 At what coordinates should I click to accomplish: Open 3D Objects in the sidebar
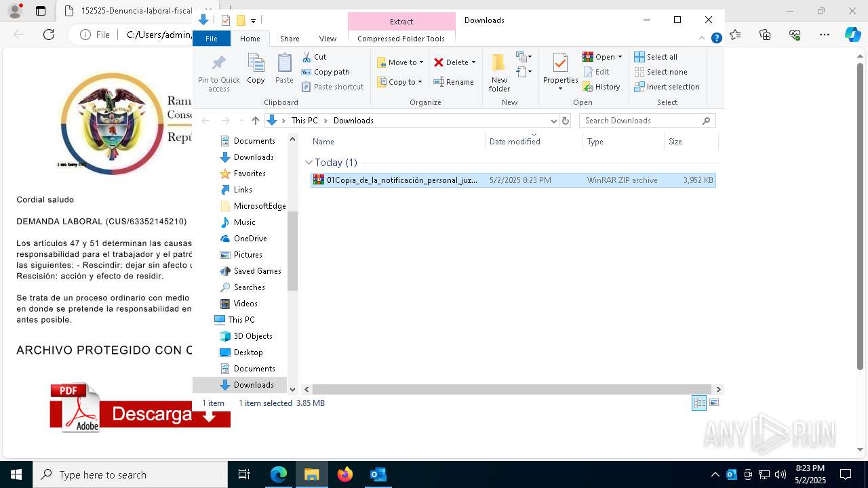coord(252,336)
